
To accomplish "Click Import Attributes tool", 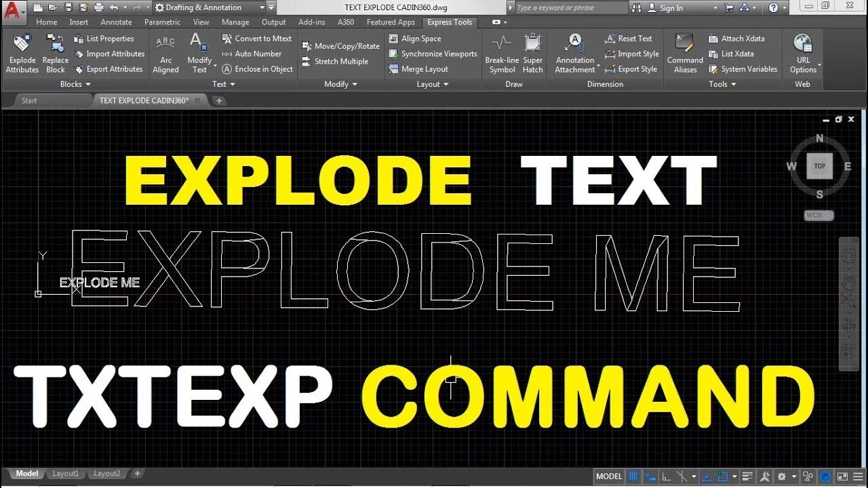I will click(x=109, y=54).
